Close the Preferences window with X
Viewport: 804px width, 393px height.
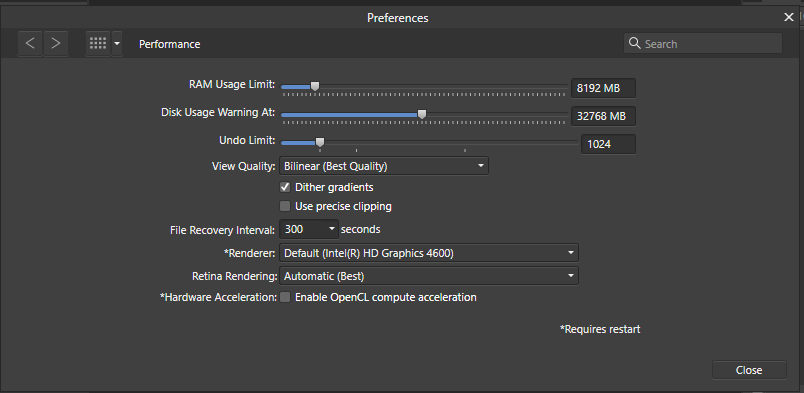pos(789,17)
